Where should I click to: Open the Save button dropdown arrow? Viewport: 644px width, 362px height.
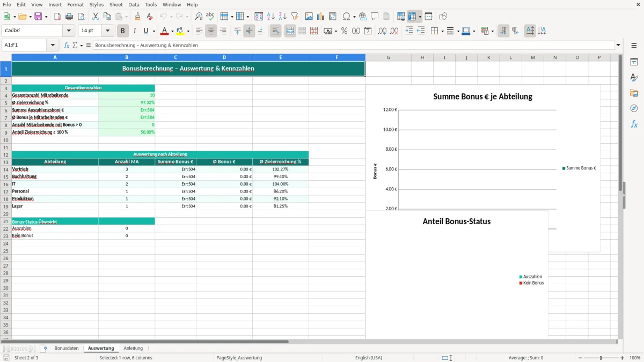pyautogui.click(x=46, y=17)
